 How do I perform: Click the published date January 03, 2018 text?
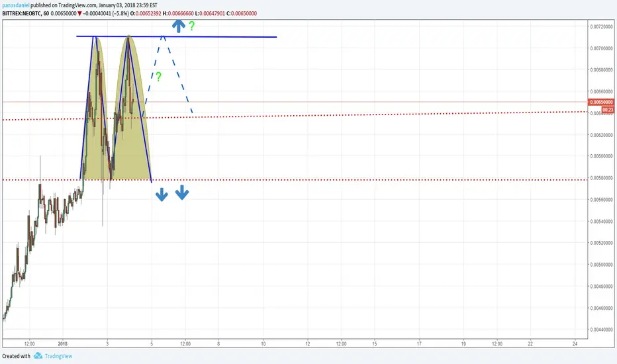pyautogui.click(x=117, y=5)
